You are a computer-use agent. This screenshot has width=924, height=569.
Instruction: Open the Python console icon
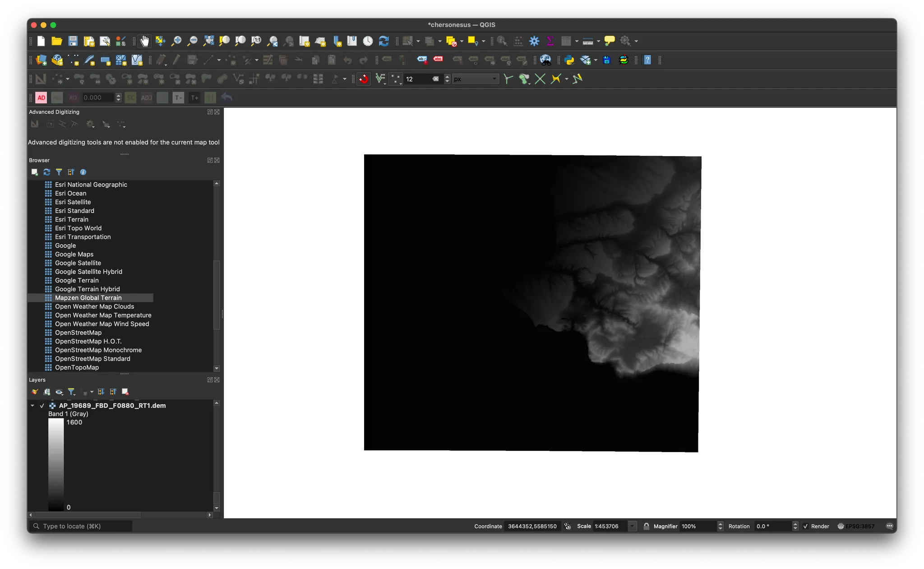pyautogui.click(x=569, y=60)
